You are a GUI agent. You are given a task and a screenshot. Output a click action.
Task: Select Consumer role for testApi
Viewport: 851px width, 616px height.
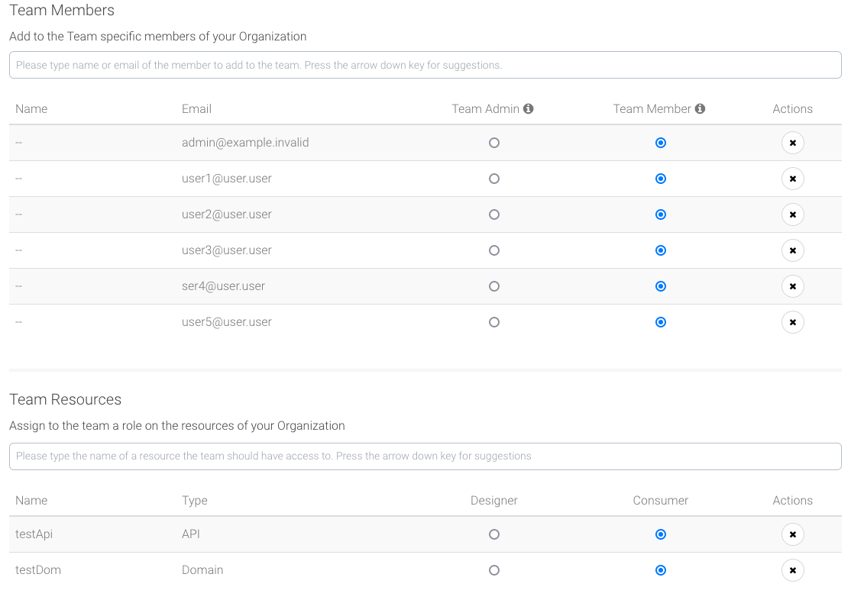tap(661, 534)
